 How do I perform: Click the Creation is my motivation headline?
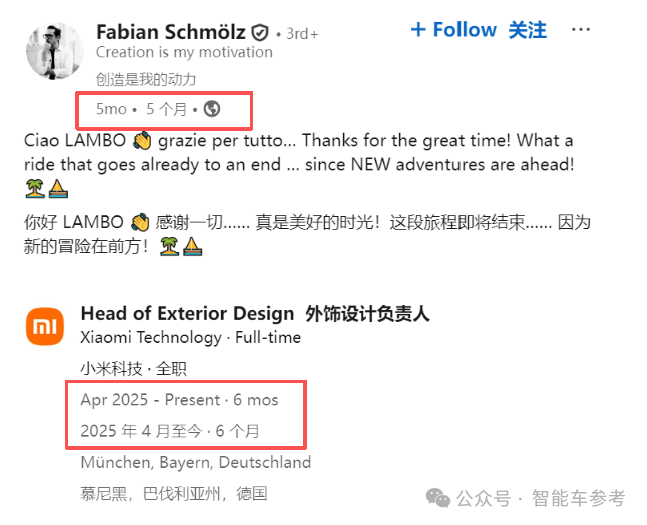[x=184, y=52]
